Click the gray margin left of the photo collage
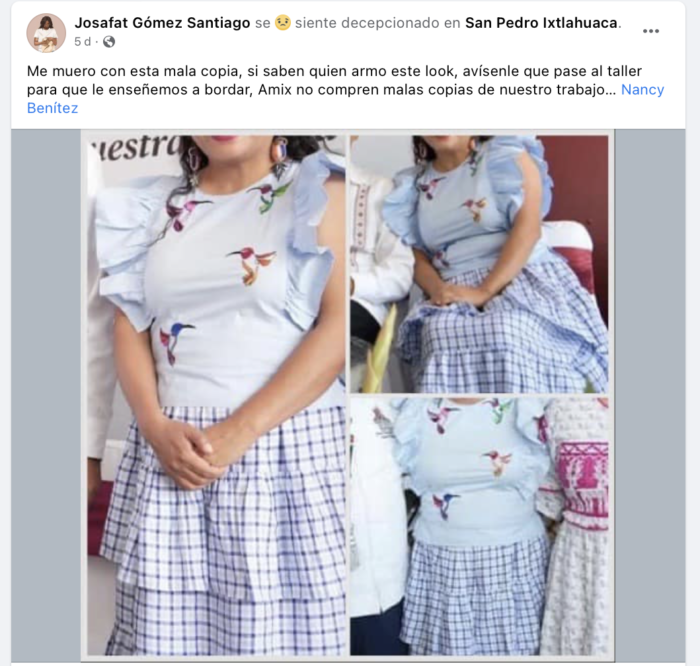The width and height of the screenshot is (700, 666). click(46, 395)
